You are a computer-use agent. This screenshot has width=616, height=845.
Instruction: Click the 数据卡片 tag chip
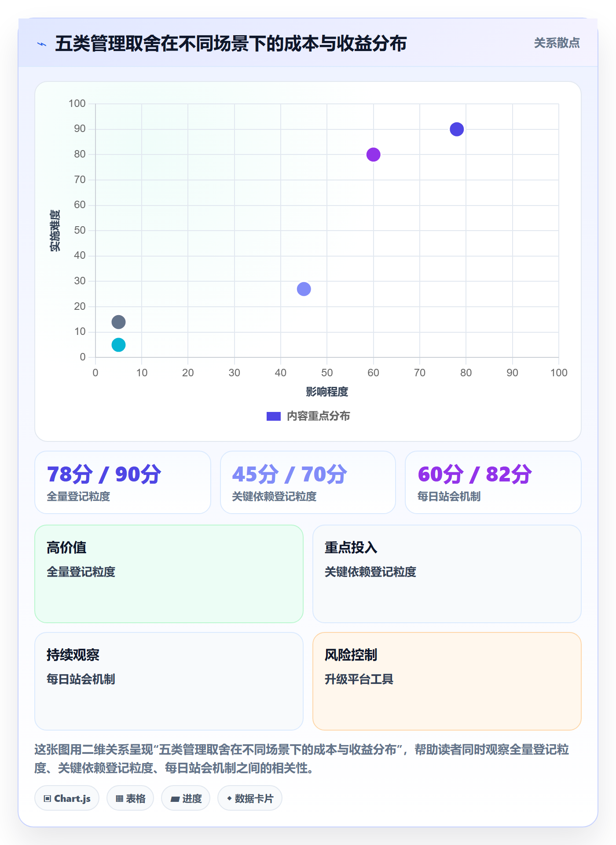click(x=250, y=798)
